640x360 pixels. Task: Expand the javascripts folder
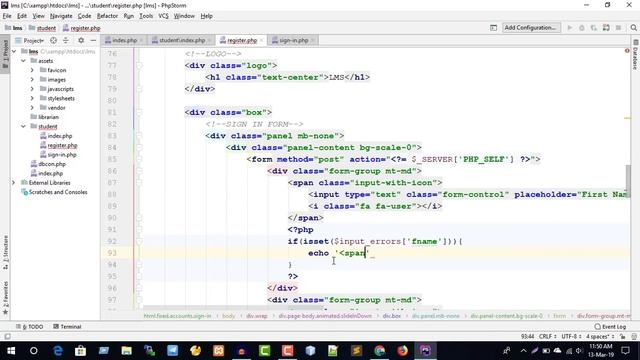(x=32, y=89)
